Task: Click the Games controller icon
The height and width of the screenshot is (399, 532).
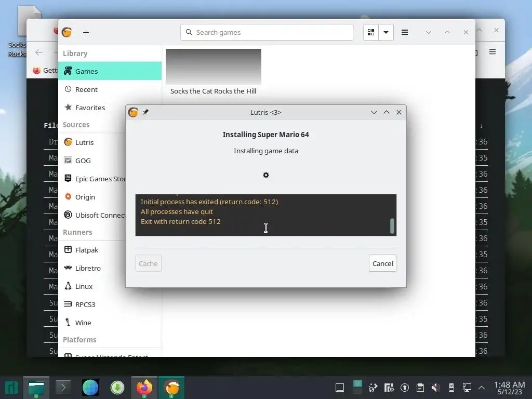Action: (x=68, y=71)
